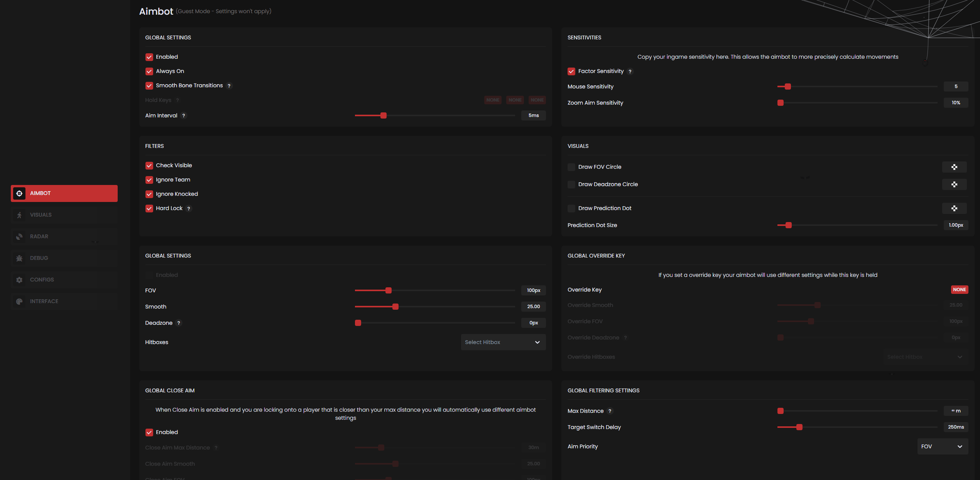Enable Draw Deadzone Circle checkbox
This screenshot has width=980, height=480.
(x=571, y=185)
